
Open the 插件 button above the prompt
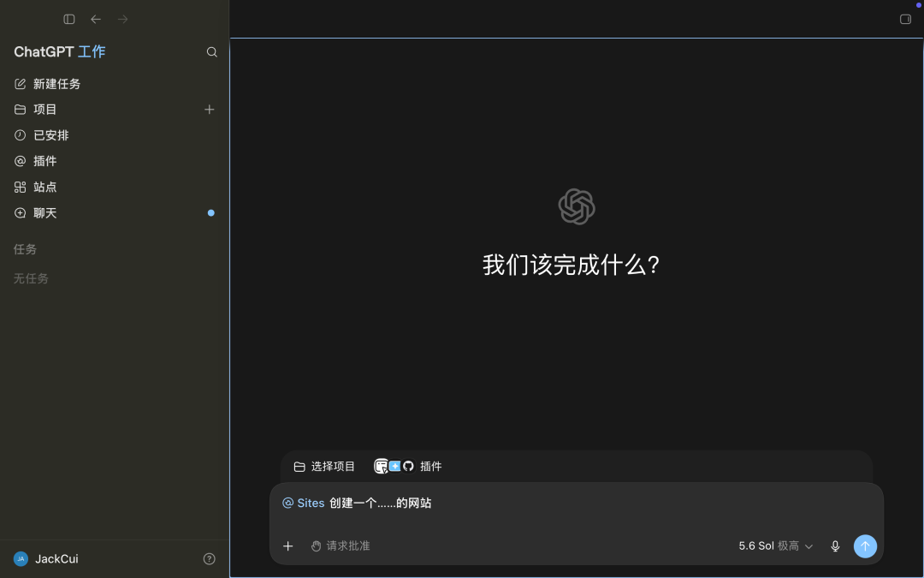[408, 467]
